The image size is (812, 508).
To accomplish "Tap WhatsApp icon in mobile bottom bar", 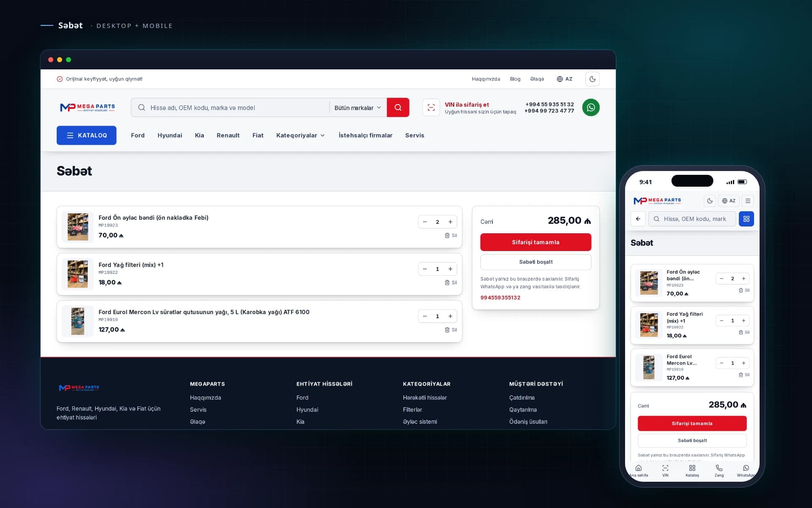I will click(x=746, y=470).
